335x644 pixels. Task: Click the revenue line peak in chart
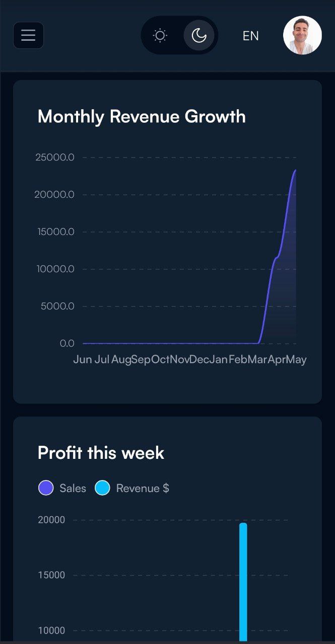295,171
